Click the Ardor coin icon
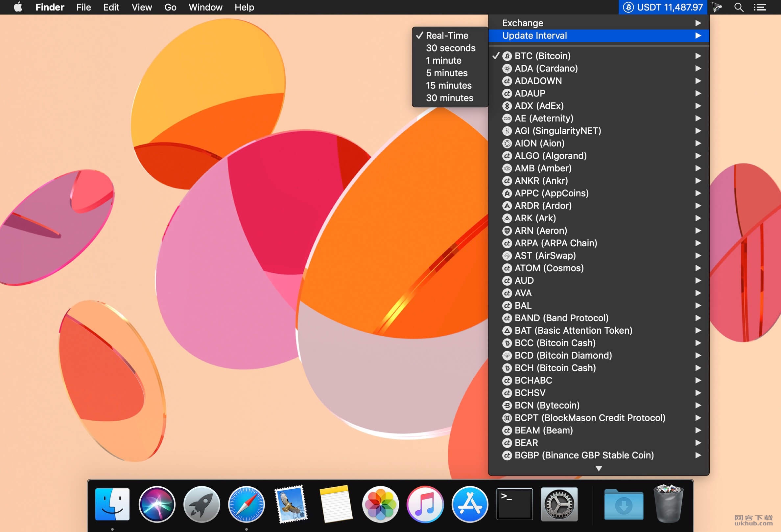 click(507, 206)
